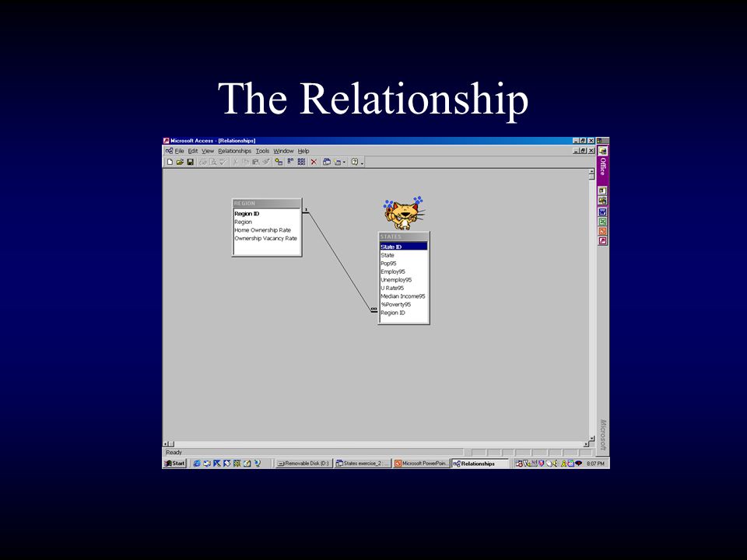Click the New Office Document shortcut bar icon
Screen dimensions: 747x560
602,191
